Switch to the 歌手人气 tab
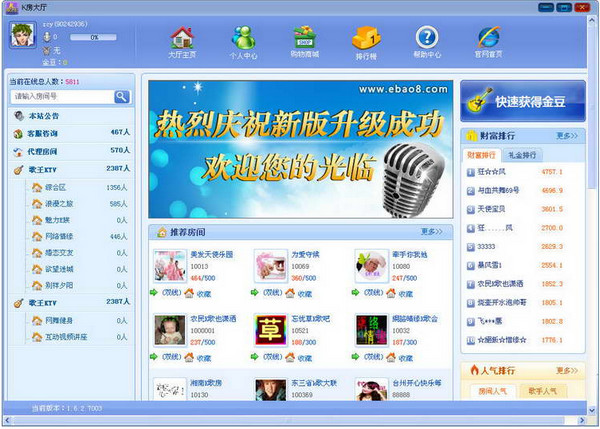600x429 pixels. tap(548, 391)
